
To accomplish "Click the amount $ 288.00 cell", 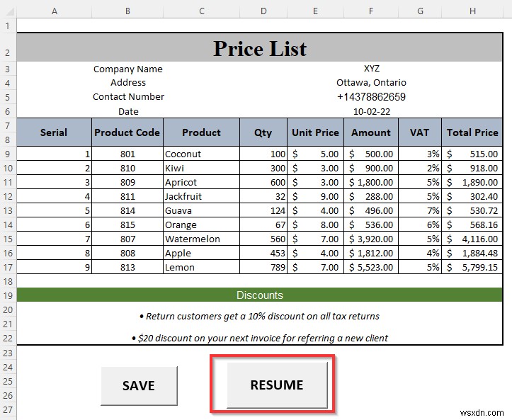I will click(x=371, y=196).
